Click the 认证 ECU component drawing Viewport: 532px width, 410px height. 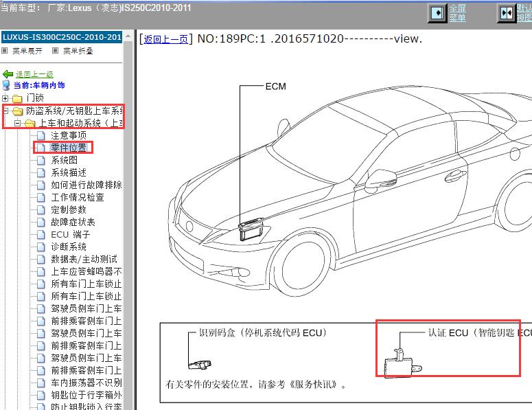click(x=403, y=363)
